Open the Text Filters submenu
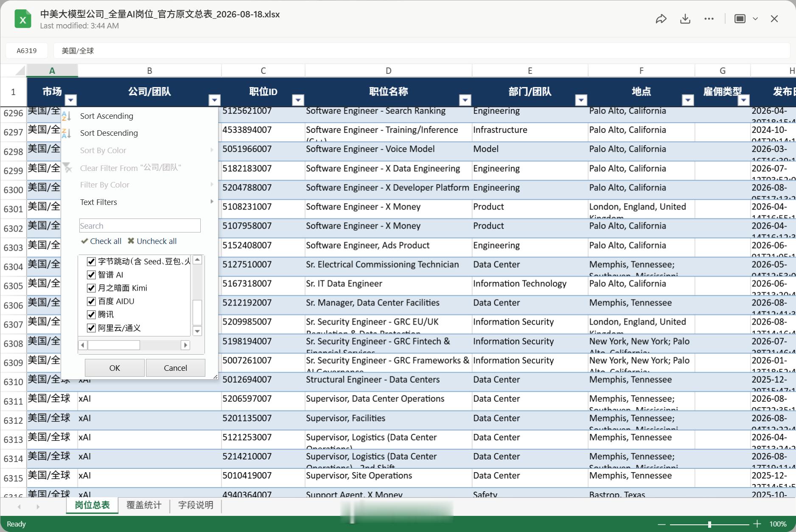This screenshot has width=796, height=532. click(139, 202)
